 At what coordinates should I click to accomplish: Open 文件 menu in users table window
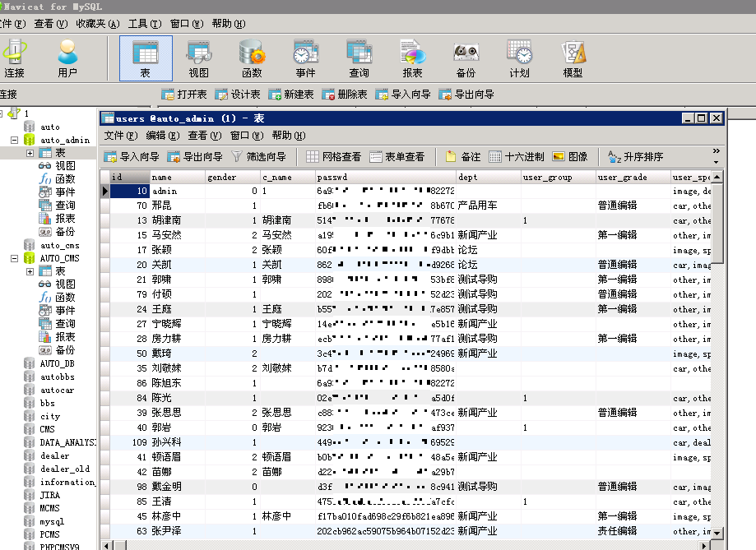tap(121, 136)
